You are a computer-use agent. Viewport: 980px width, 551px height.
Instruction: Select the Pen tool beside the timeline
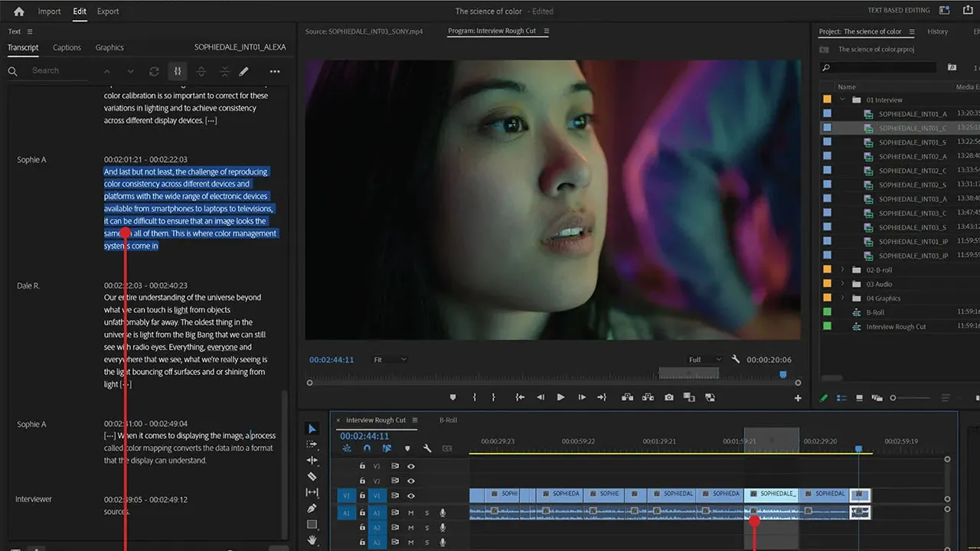[312, 508]
